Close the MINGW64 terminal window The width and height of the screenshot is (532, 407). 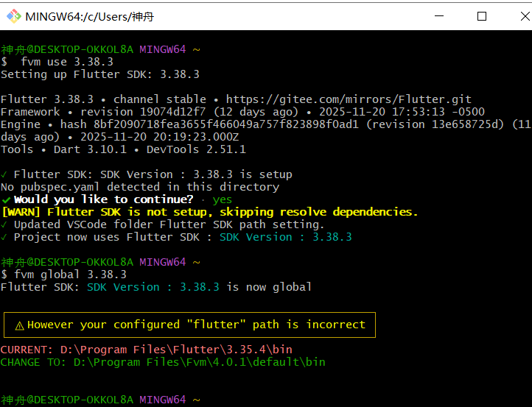(x=525, y=16)
